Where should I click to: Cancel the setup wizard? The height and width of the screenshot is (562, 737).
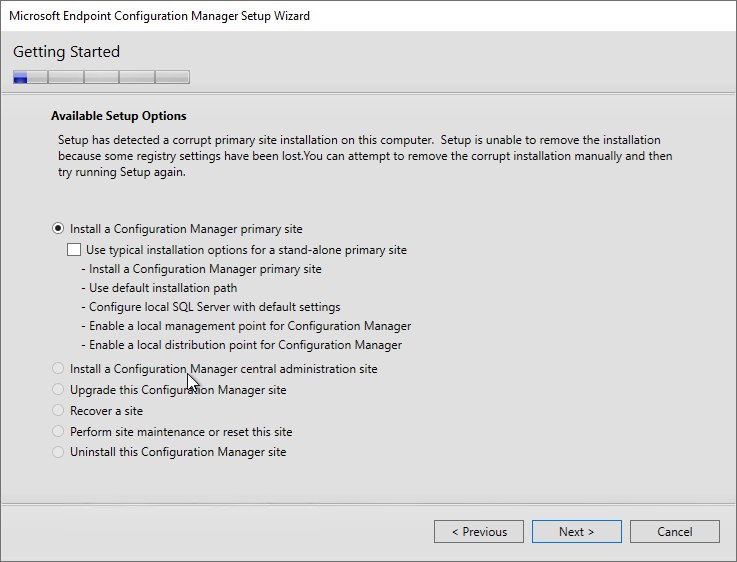(674, 531)
